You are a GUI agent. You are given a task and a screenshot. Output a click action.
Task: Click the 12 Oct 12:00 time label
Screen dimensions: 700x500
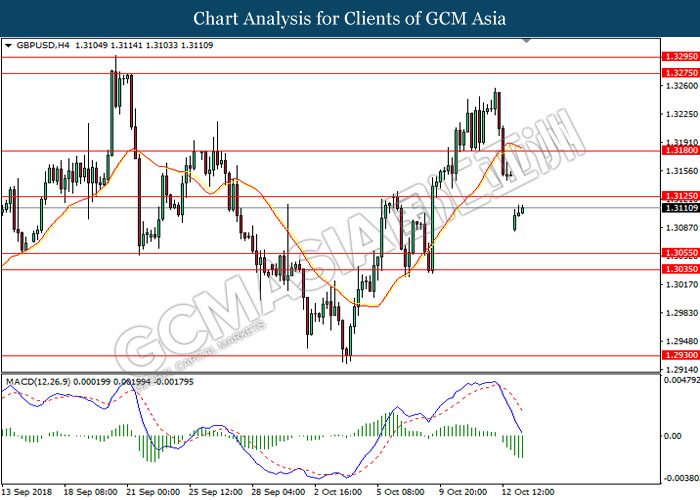(x=529, y=492)
